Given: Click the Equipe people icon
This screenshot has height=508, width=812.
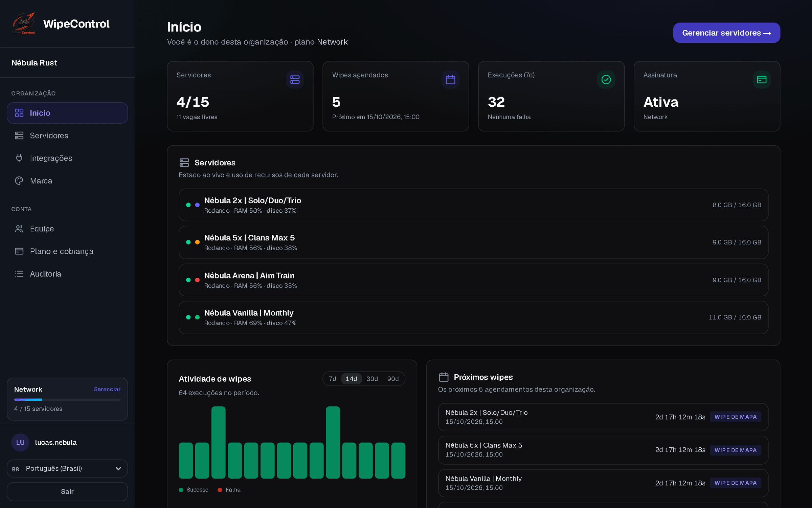Looking at the screenshot, I should 19,229.
